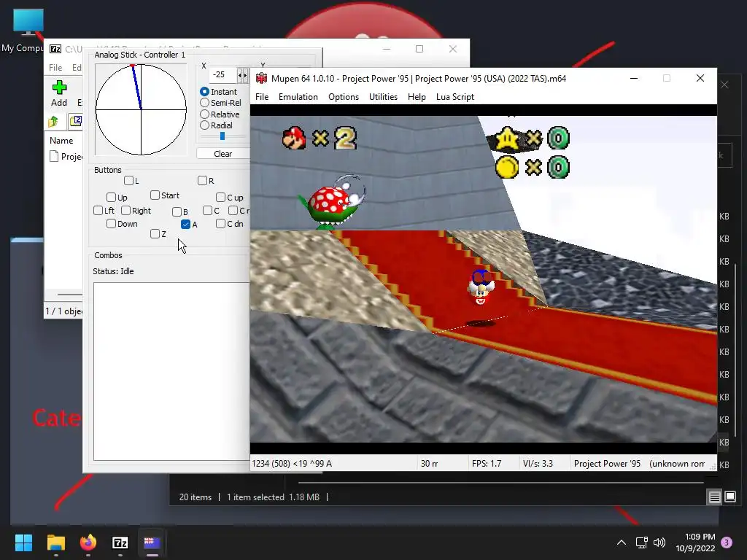Toggle the Start button checkbox
The image size is (747, 560).
click(155, 195)
